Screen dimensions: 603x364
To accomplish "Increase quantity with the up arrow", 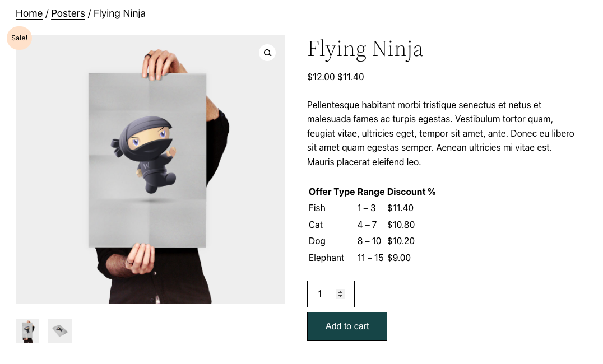I will coord(340,291).
